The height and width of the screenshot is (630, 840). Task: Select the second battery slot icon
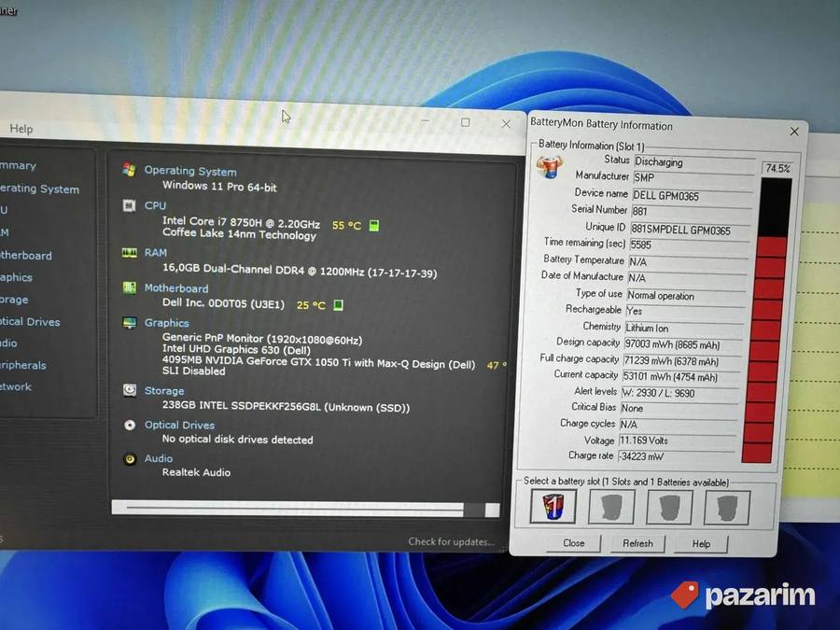pos(611,507)
